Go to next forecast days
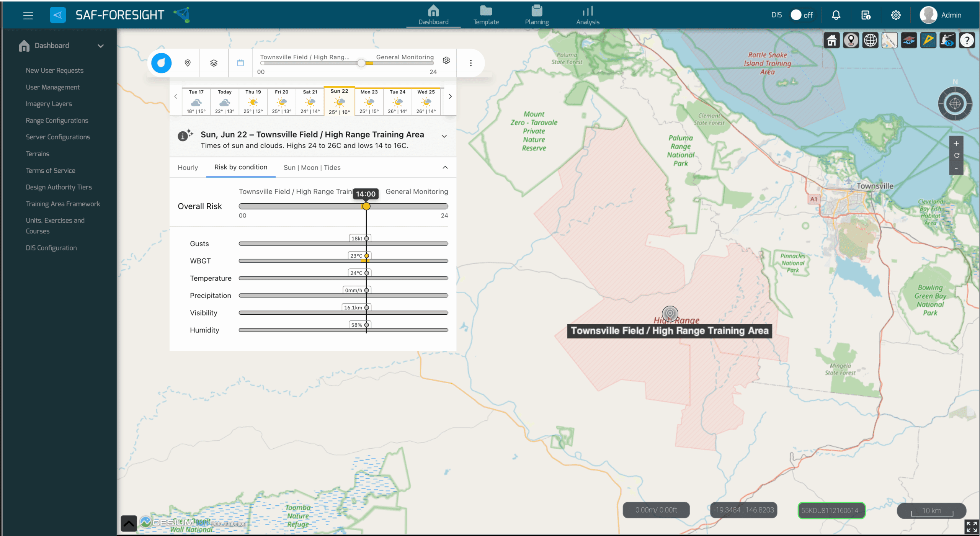Viewport: 980px width, 536px height. pyautogui.click(x=450, y=96)
